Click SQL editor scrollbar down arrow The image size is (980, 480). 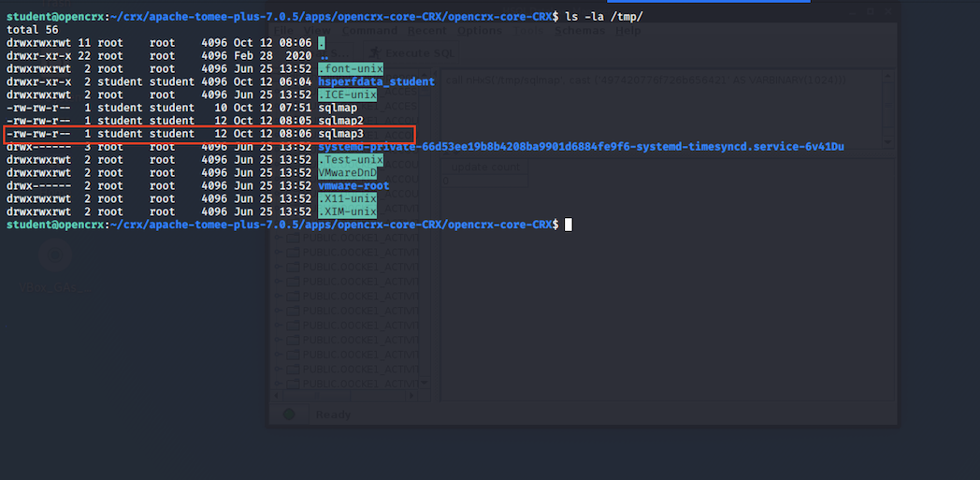pos(889,142)
